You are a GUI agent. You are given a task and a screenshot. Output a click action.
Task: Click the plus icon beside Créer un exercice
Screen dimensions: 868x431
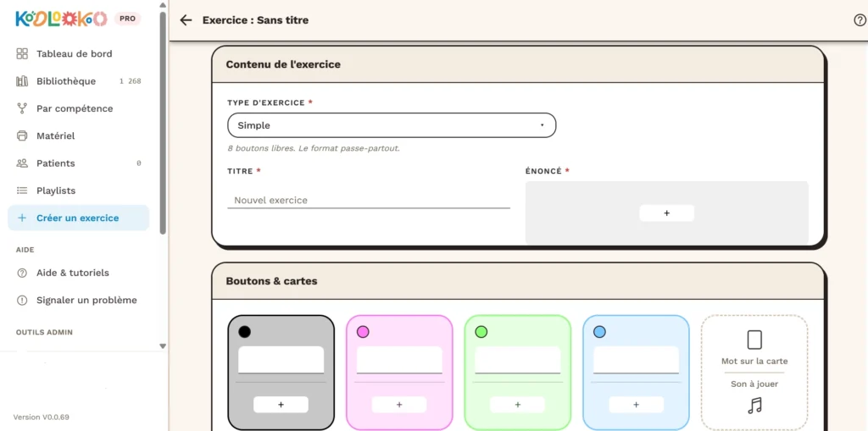pyautogui.click(x=22, y=218)
